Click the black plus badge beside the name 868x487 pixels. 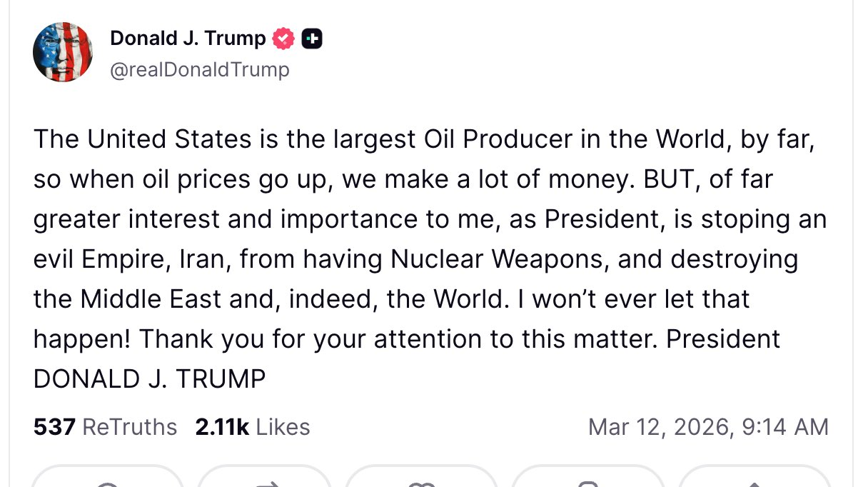click(x=312, y=39)
